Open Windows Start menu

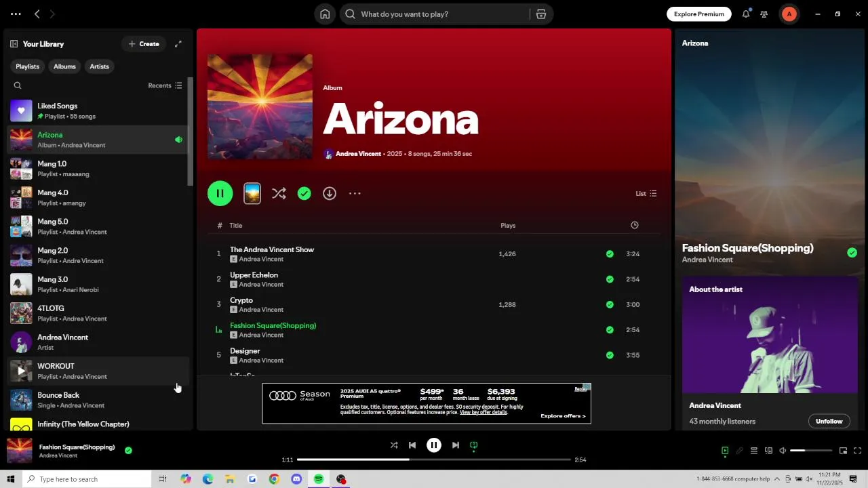point(11,479)
